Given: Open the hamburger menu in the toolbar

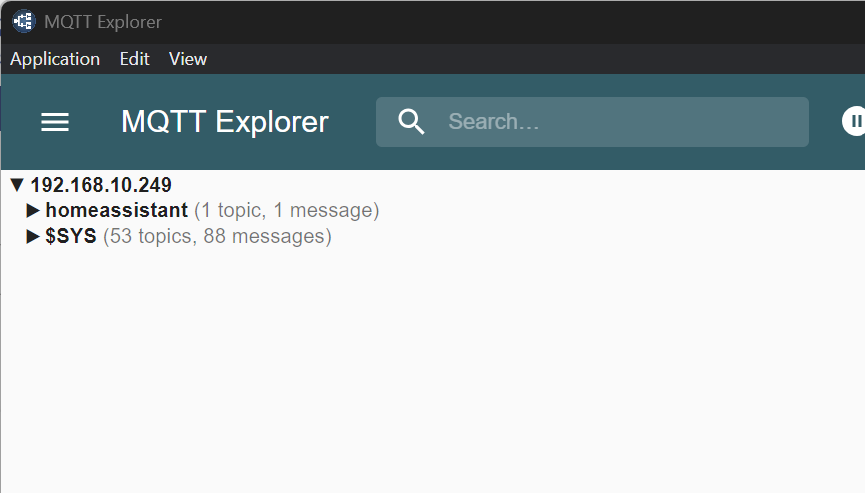Looking at the screenshot, I should 55,122.
